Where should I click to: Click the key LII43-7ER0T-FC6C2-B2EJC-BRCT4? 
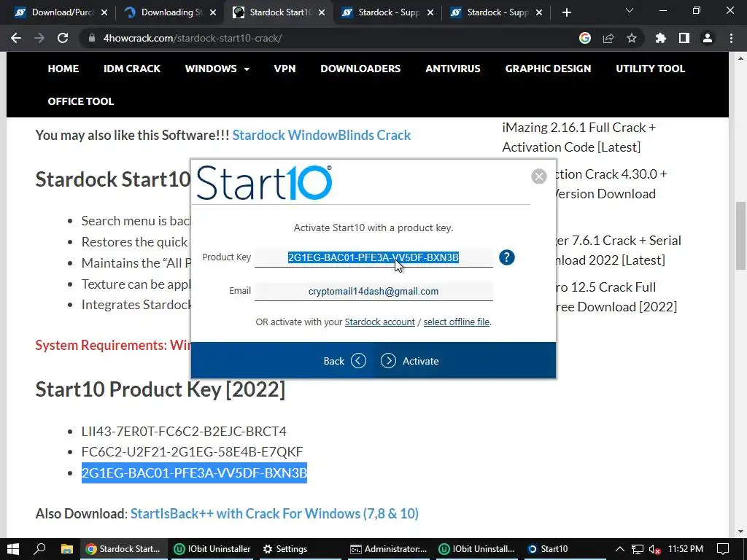point(184,432)
